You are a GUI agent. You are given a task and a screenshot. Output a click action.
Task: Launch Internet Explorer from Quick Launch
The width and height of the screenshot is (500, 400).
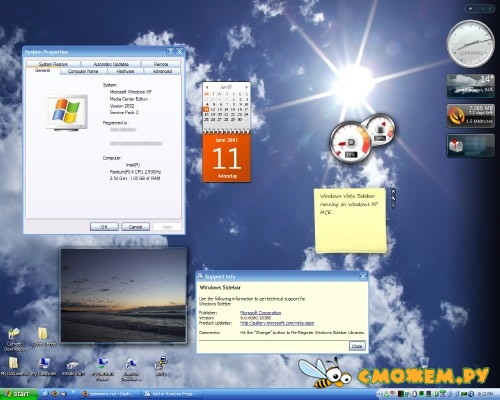(x=46, y=394)
